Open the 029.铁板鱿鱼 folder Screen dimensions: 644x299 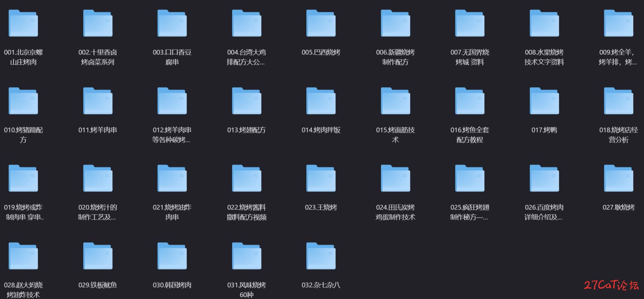[98, 256]
